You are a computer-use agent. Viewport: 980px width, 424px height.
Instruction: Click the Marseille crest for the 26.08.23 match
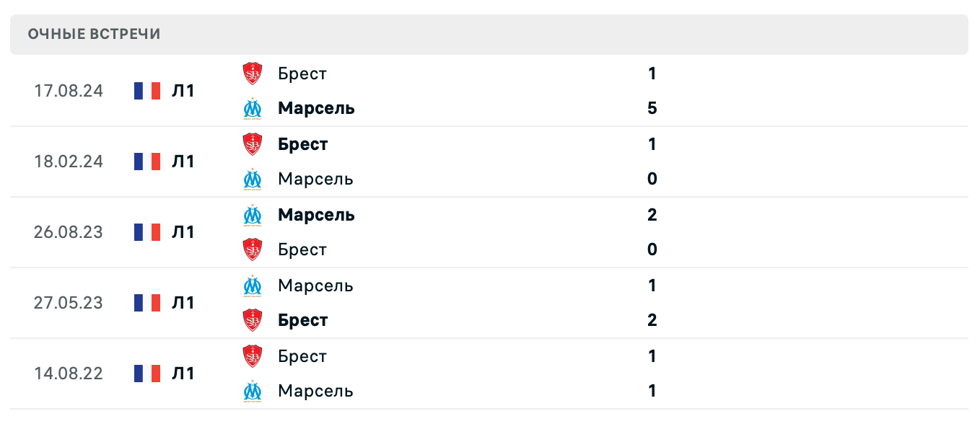coord(252,214)
